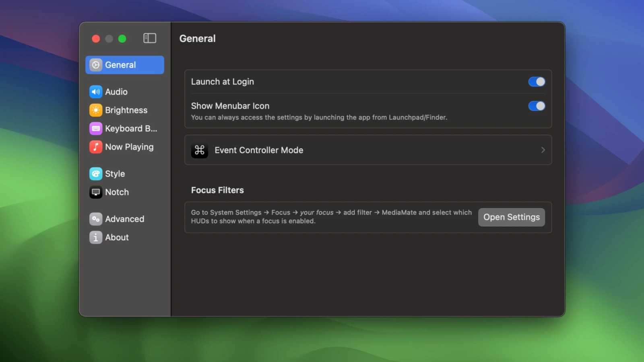Select the Now Playing music note icon
The height and width of the screenshot is (362, 644).
click(95, 147)
